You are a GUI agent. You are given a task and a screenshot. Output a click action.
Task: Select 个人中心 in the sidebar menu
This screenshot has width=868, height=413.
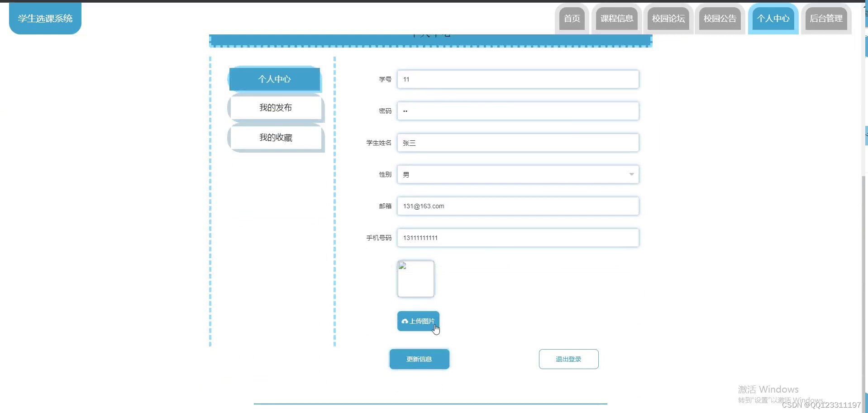(x=275, y=79)
